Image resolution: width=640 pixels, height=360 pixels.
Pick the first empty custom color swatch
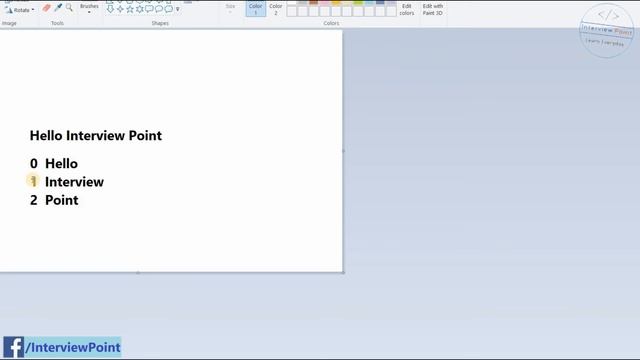point(291,11)
